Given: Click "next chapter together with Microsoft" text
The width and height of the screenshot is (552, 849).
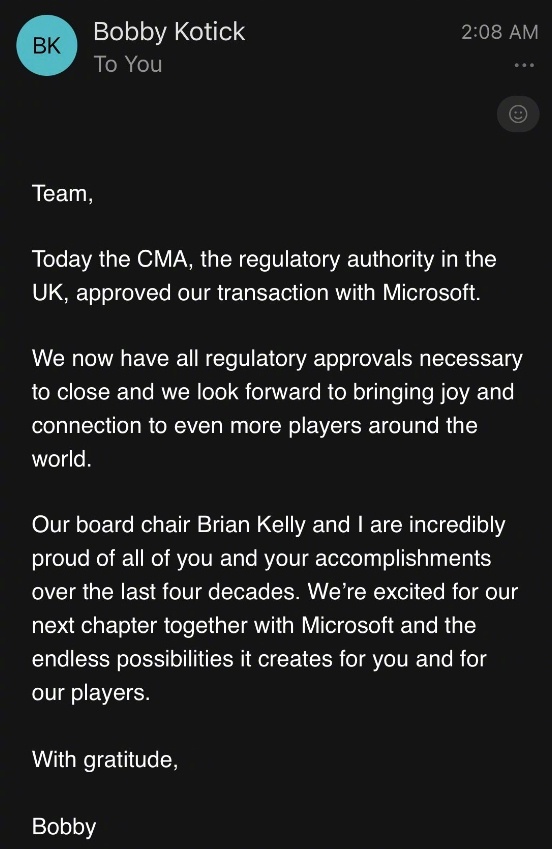Looking at the screenshot, I should (x=213, y=626).
